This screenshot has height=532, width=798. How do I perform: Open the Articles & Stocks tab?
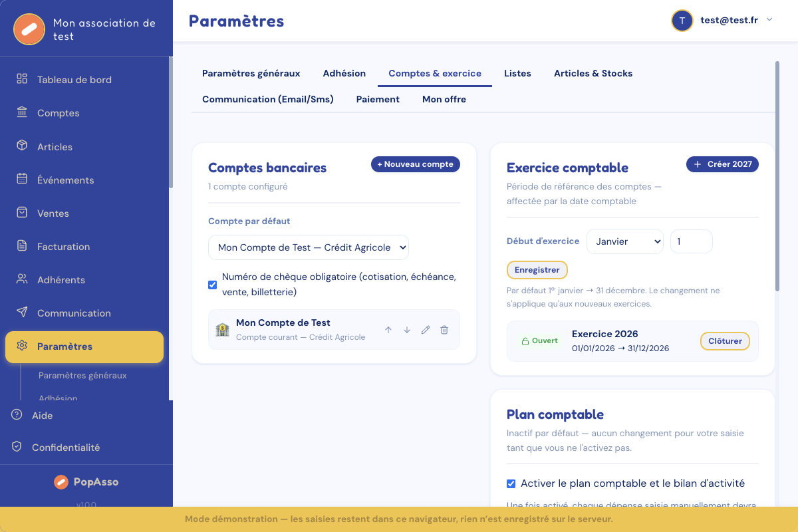pos(593,73)
